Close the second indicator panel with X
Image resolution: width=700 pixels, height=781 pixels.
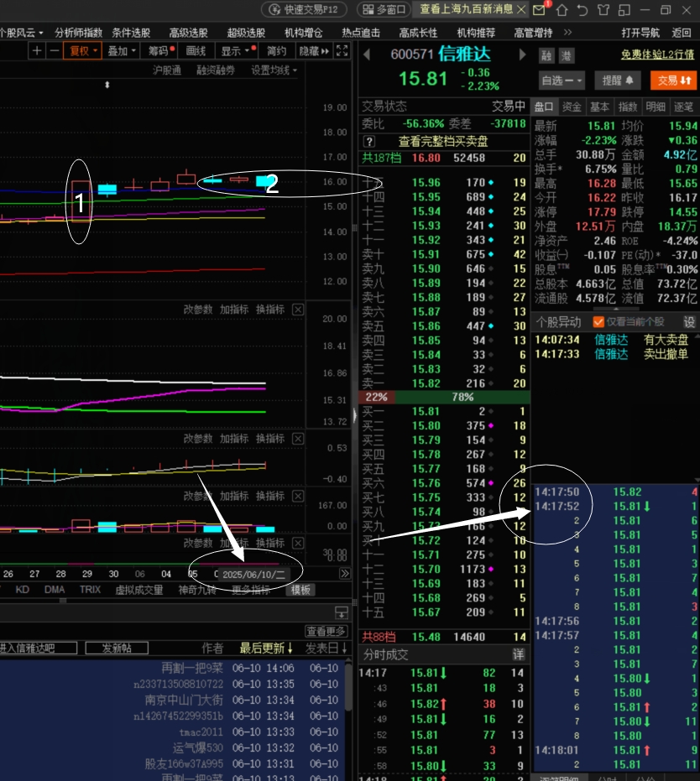pos(298,439)
